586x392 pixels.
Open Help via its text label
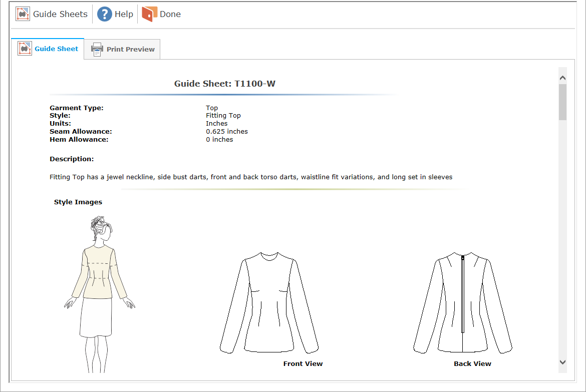(x=124, y=14)
